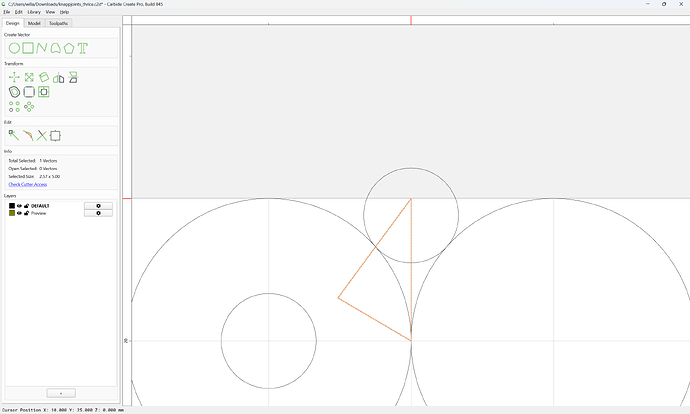Screen dimensions: 690x414
Task: Toggle visibility eye of Preview layer
Action: [x=19, y=213]
